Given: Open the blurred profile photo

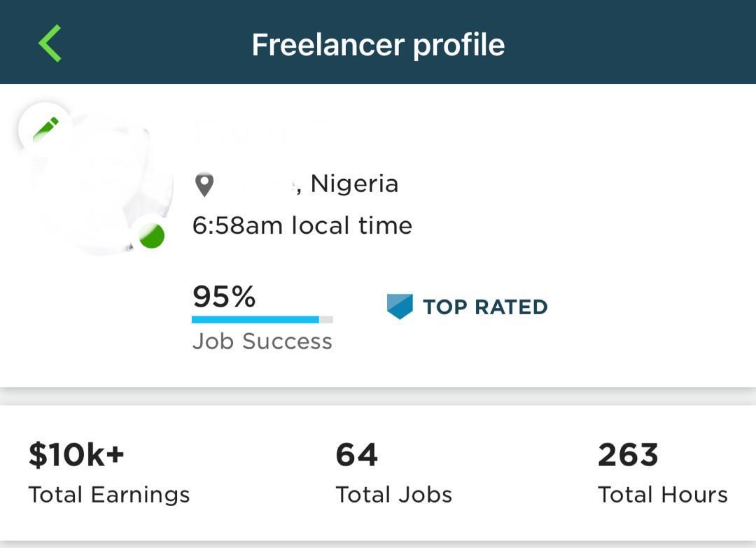Looking at the screenshot, I should pyautogui.click(x=101, y=183).
